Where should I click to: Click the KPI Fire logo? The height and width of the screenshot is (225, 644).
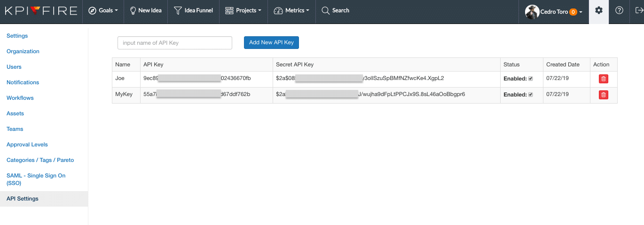[41, 11]
